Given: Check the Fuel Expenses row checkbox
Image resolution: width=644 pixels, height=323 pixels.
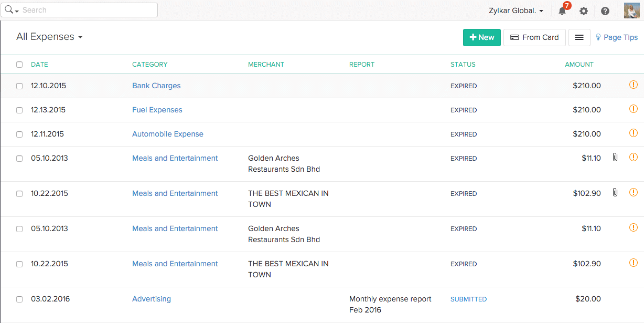Looking at the screenshot, I should pos(19,110).
